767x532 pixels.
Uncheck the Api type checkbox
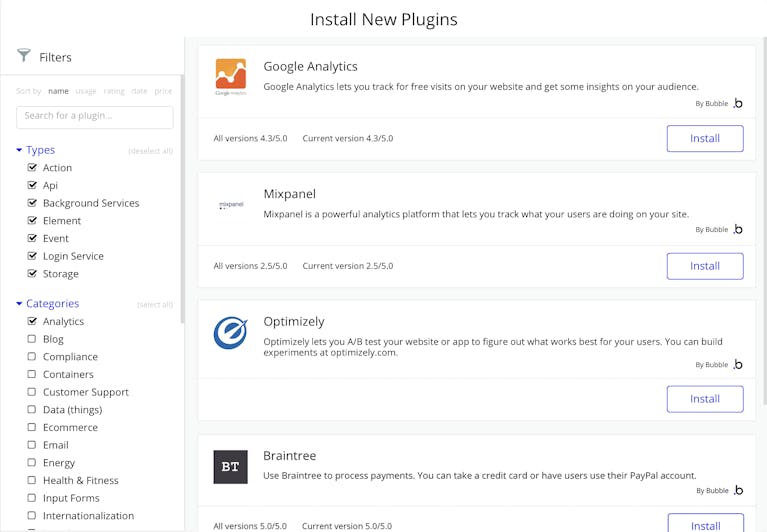(x=32, y=185)
